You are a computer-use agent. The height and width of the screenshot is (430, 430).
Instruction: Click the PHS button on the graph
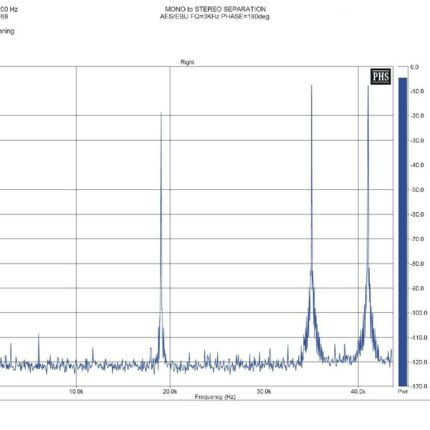(381, 76)
